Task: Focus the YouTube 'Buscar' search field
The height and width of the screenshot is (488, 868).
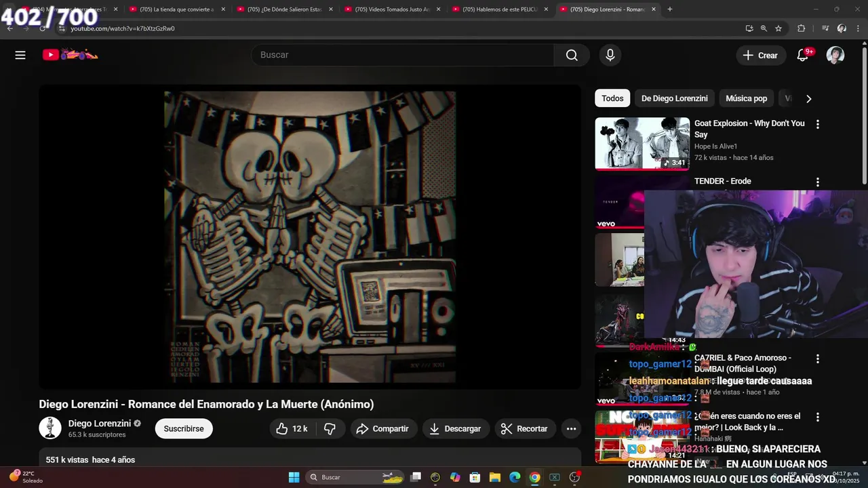Action: tap(403, 55)
